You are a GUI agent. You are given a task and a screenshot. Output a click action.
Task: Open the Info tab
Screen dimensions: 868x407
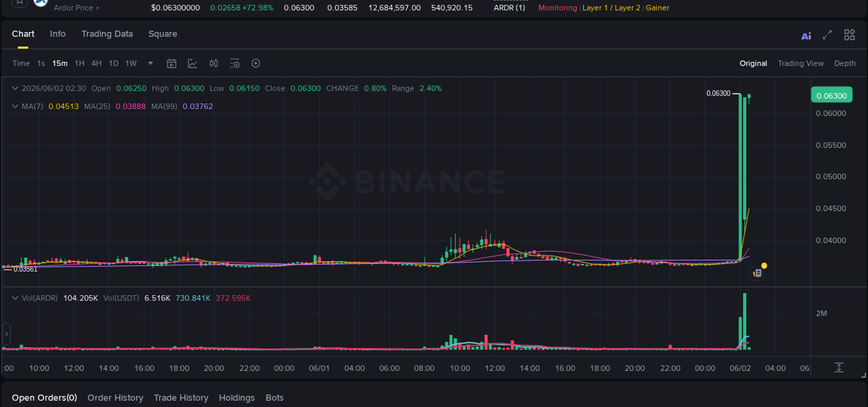[58, 34]
